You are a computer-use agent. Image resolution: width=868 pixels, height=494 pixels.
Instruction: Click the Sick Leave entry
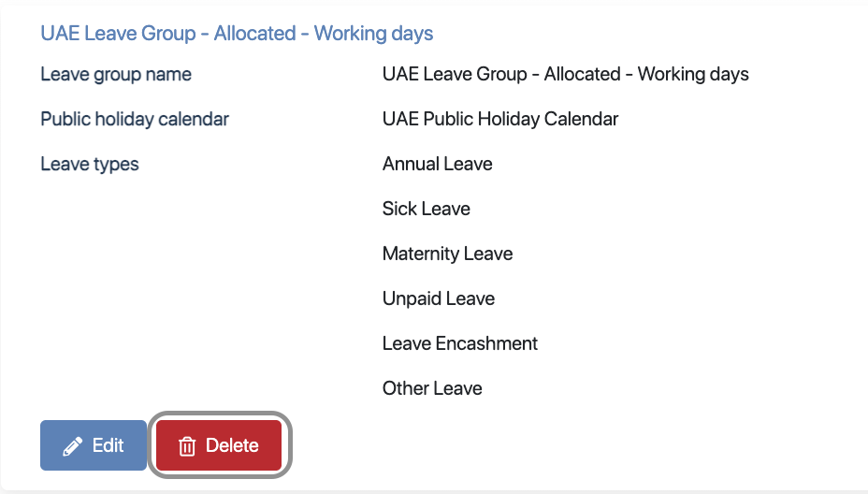pos(427,209)
